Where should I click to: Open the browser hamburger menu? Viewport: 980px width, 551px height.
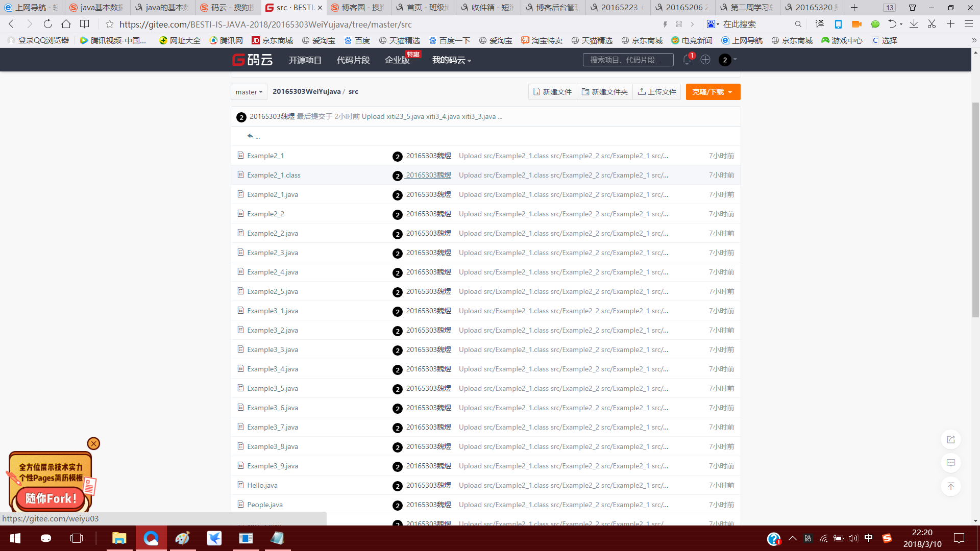tap(968, 24)
